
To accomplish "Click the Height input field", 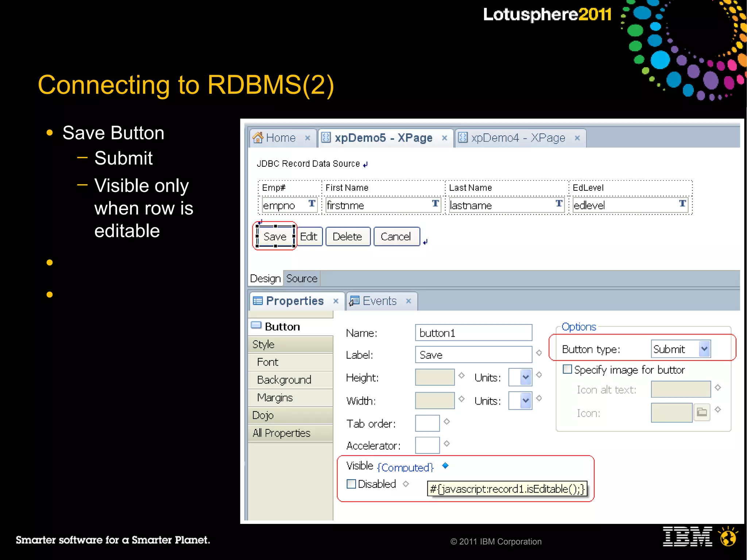I will click(435, 377).
